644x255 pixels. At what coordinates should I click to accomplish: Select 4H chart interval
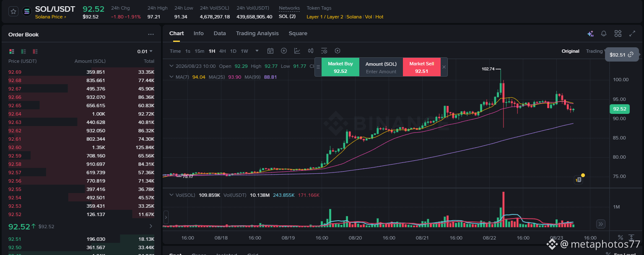pyautogui.click(x=223, y=51)
